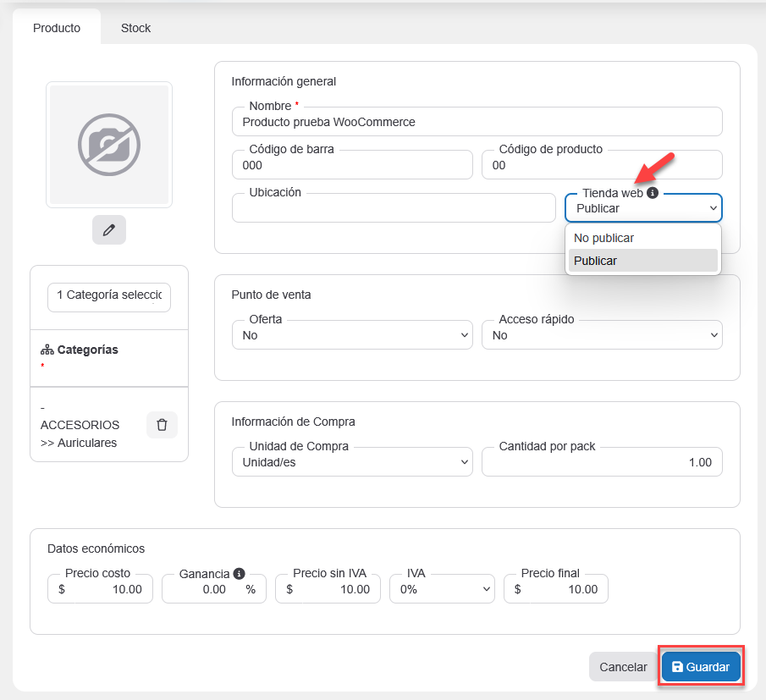
Task: Switch to the Stock tab
Action: 135,28
